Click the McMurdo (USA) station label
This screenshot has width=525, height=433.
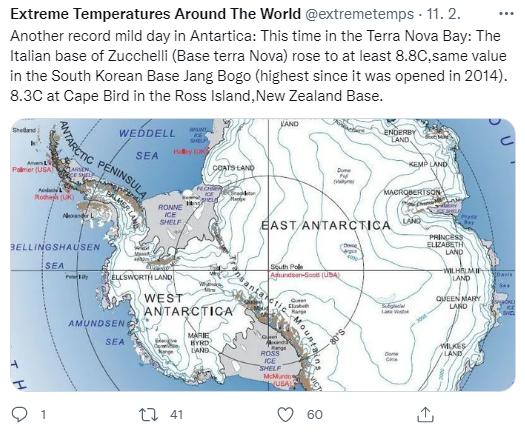point(277,380)
